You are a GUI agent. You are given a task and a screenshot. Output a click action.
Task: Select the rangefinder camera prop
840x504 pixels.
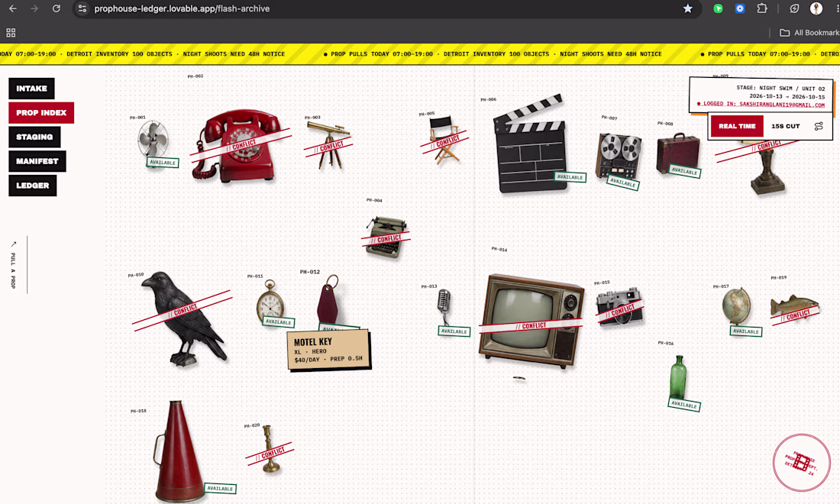click(x=619, y=307)
